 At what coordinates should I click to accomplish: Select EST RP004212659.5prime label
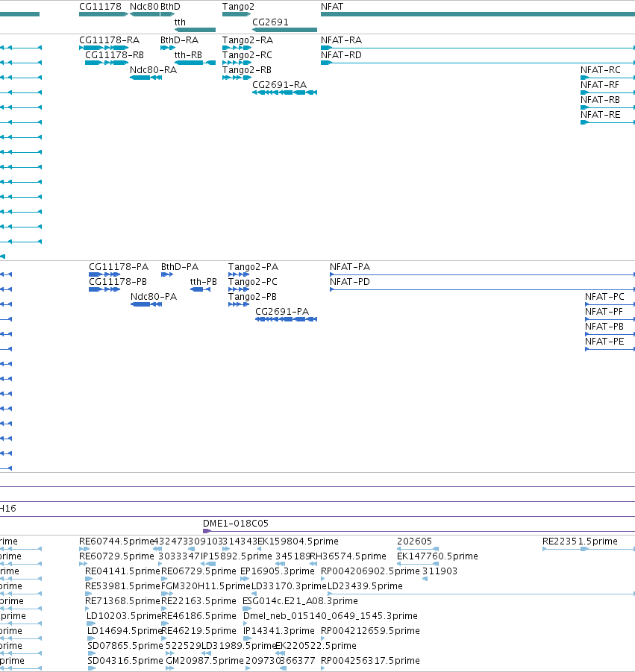[370, 632]
